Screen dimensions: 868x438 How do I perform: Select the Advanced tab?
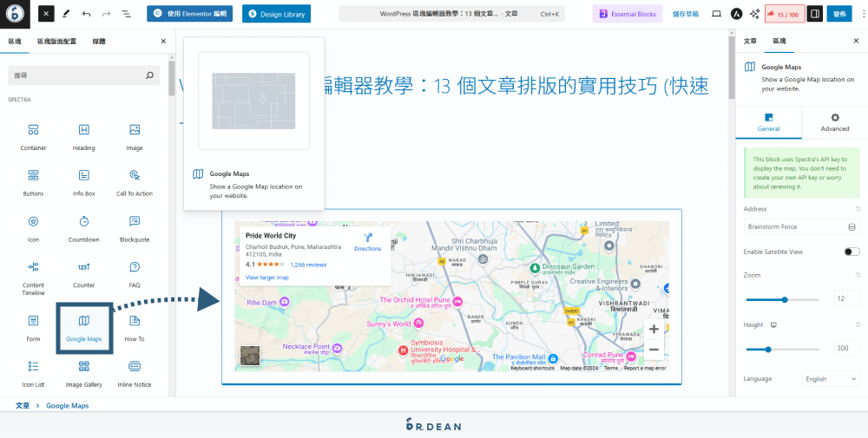835,122
